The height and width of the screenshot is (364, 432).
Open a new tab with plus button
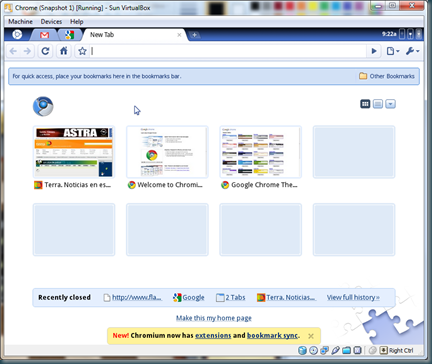194,35
